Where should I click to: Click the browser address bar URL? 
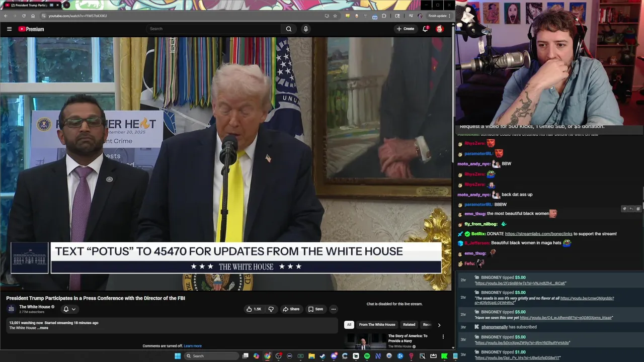coord(77,16)
